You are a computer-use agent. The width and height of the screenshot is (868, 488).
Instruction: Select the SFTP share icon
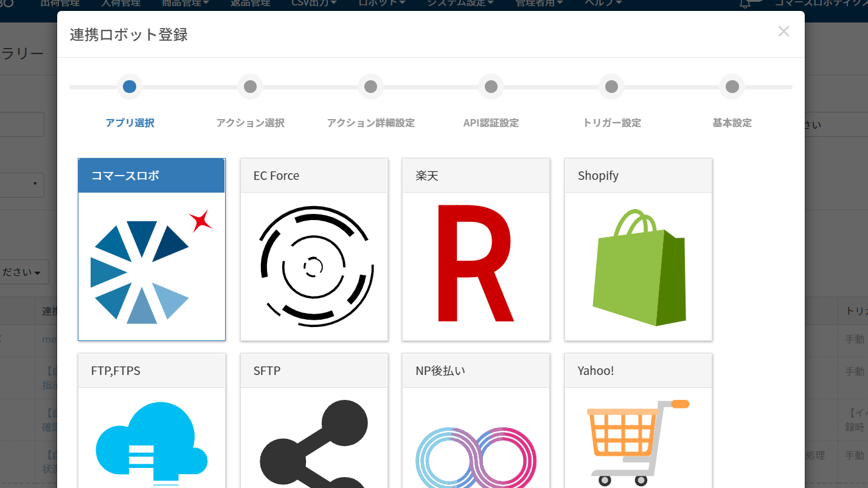pyautogui.click(x=314, y=444)
